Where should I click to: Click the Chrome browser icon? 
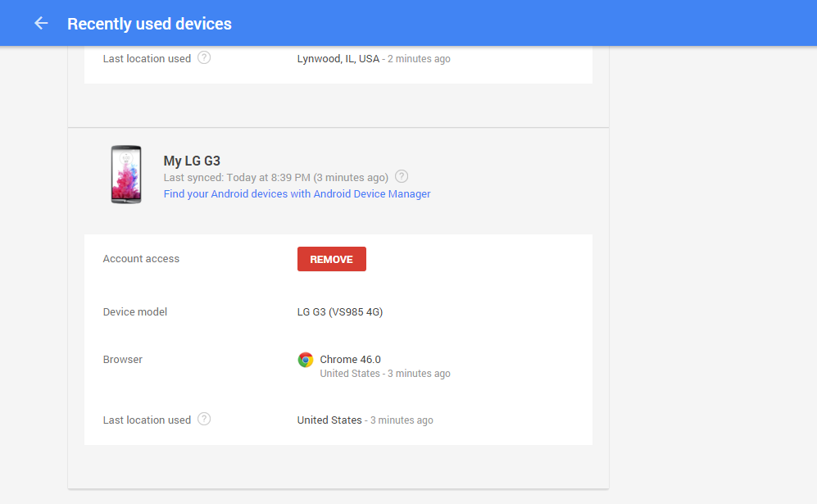pos(306,360)
